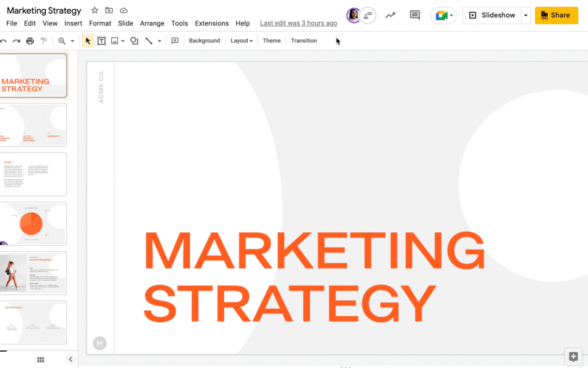
Task: Switch to grid view
Action: click(40, 360)
